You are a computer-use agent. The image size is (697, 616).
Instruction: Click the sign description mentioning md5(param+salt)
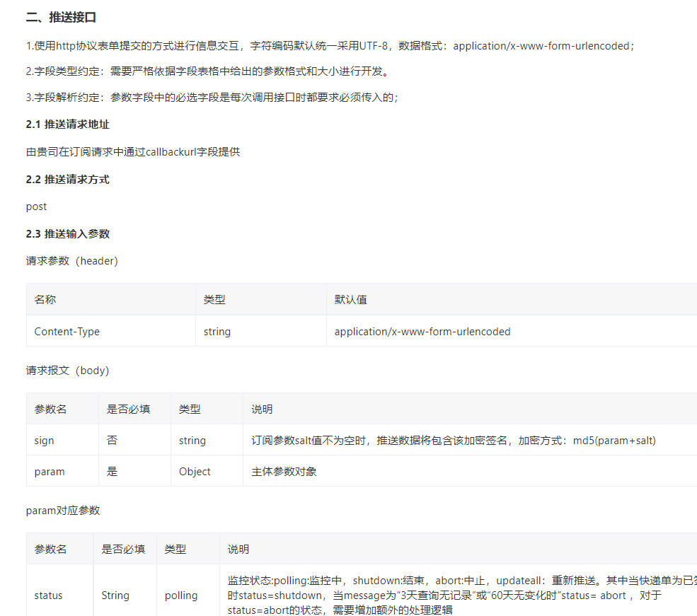(470, 440)
